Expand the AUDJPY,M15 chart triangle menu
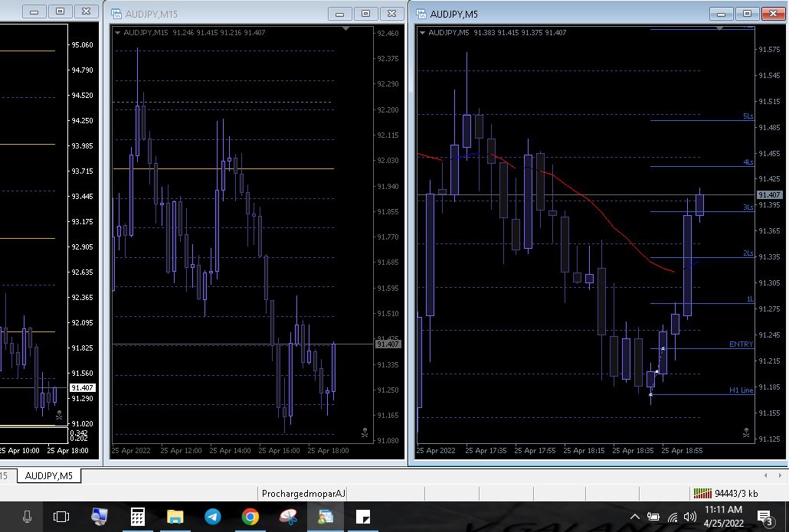The image size is (789, 532). coord(117,33)
